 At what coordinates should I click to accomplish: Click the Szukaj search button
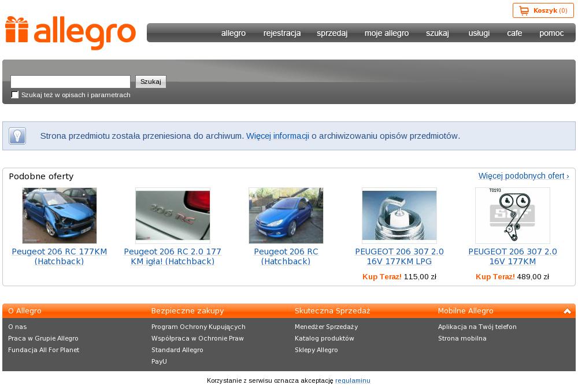click(151, 82)
